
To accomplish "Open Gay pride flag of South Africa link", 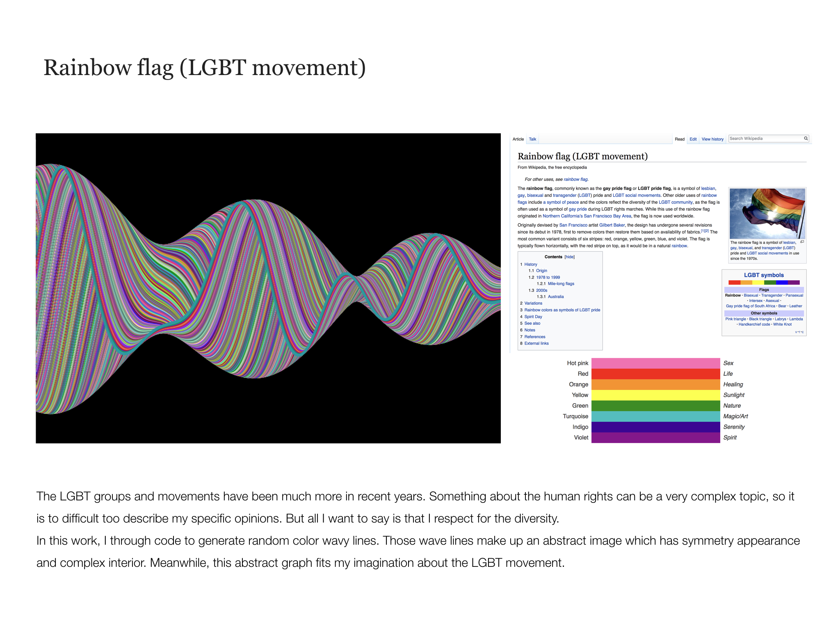I will (751, 306).
